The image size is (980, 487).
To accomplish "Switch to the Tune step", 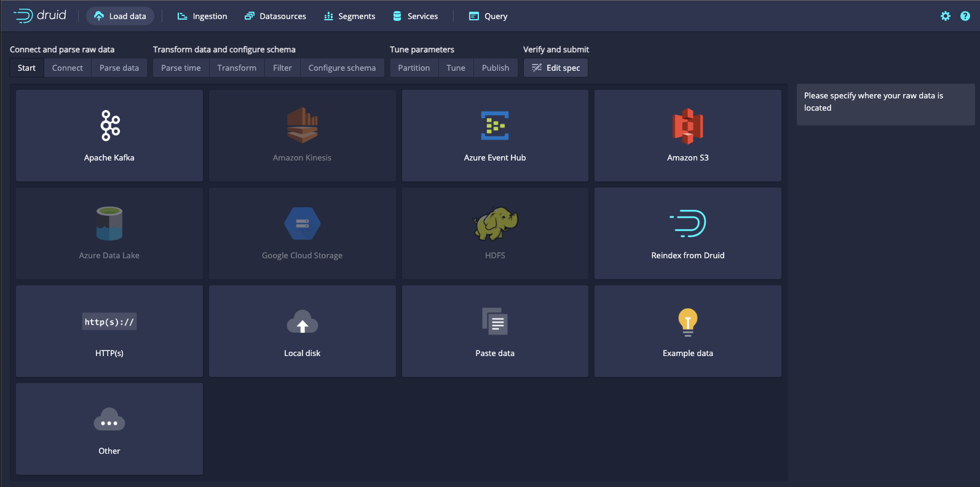I will 456,68.
